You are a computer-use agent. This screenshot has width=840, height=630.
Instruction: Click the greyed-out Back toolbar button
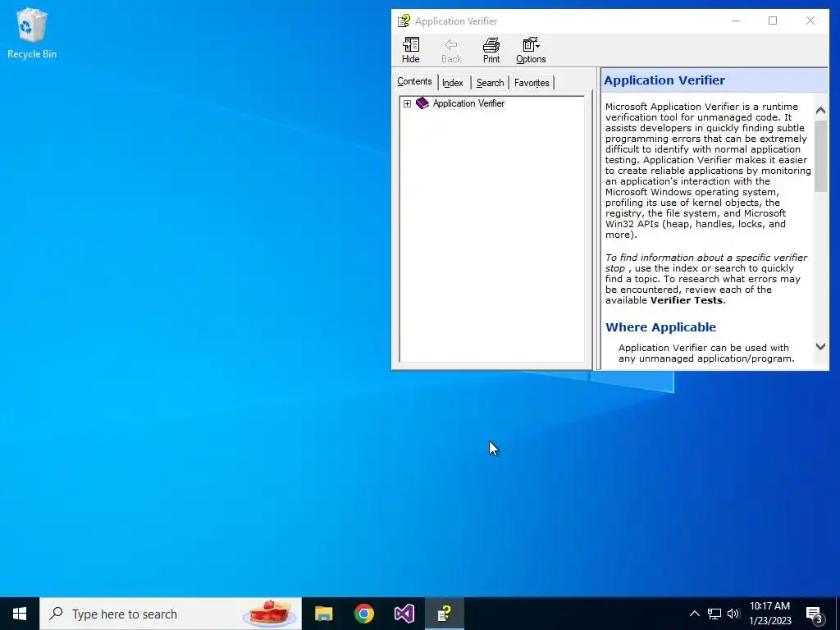click(451, 50)
